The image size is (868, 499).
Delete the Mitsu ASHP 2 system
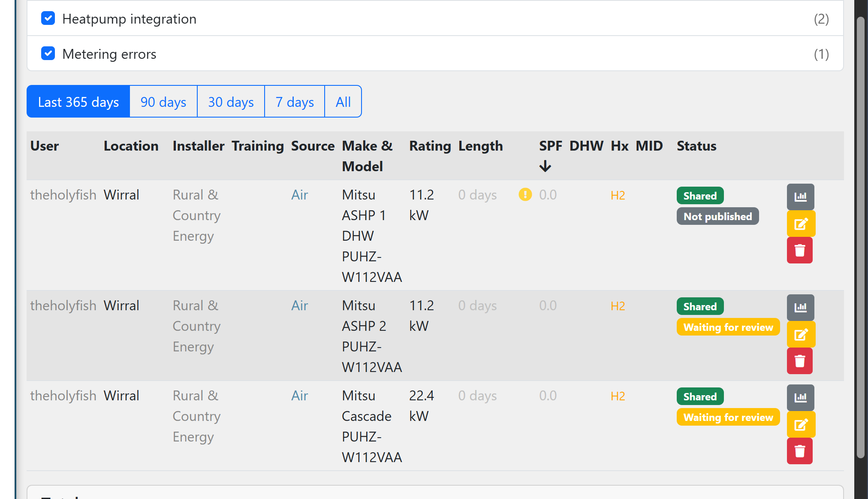point(799,361)
